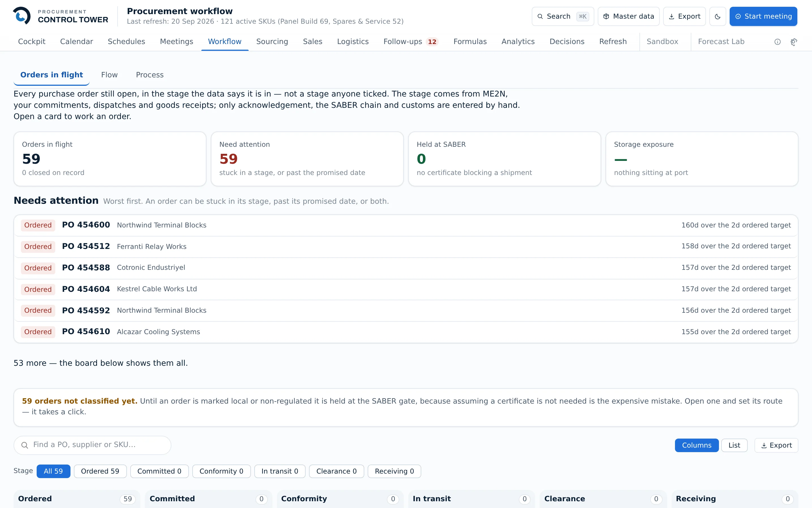Click the Ordered column header on board

point(76,499)
